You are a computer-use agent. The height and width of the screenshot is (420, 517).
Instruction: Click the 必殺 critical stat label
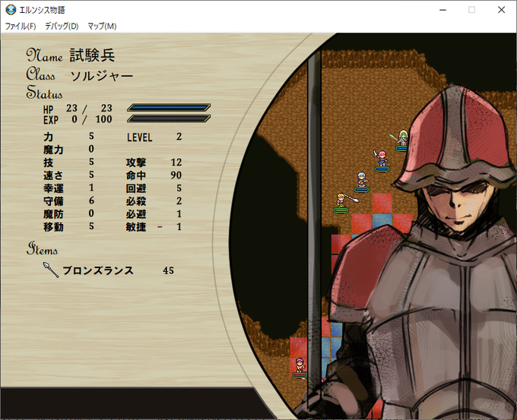tap(136, 201)
